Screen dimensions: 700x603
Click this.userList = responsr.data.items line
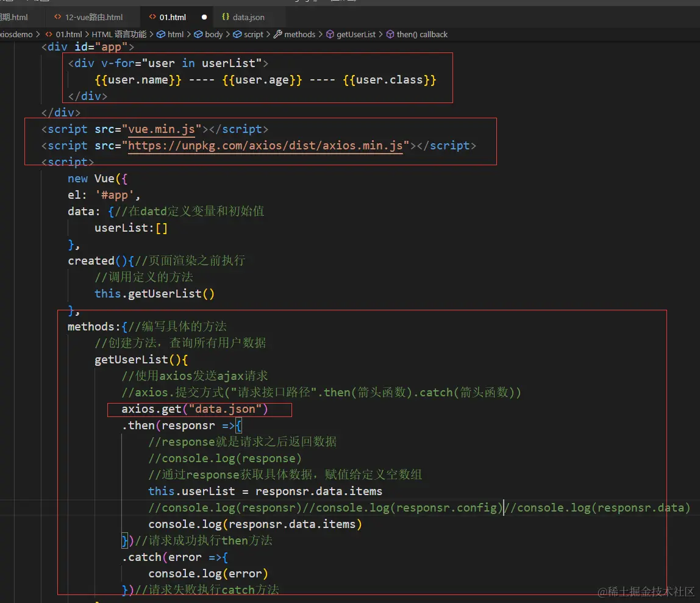tap(265, 491)
